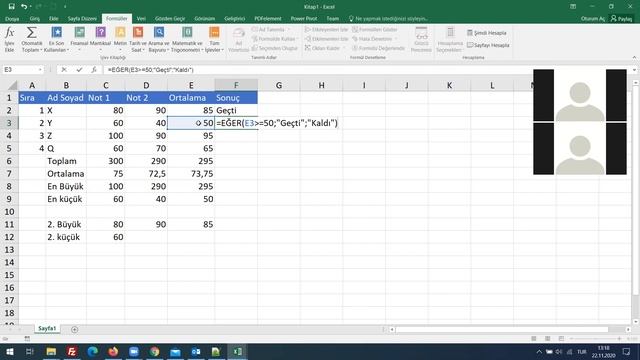Open the Tarih ve Saat functions
This screenshot has height=360, width=640.
coord(138,40)
